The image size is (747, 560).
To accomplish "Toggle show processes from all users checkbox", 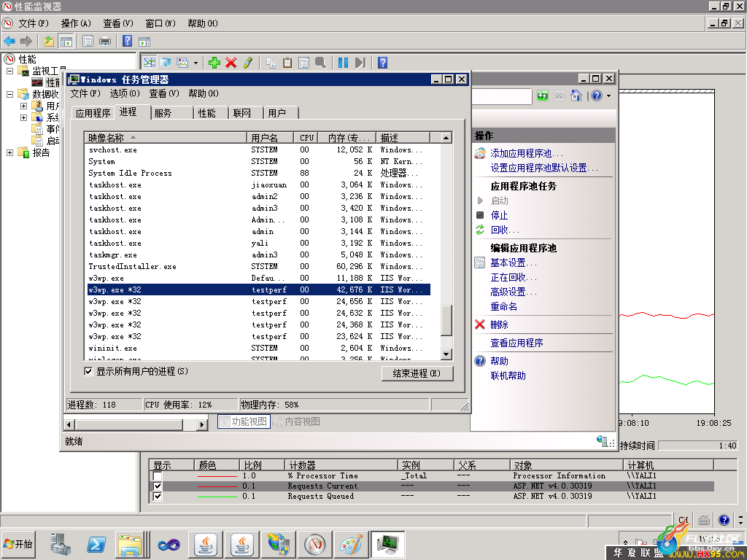I will coord(88,371).
